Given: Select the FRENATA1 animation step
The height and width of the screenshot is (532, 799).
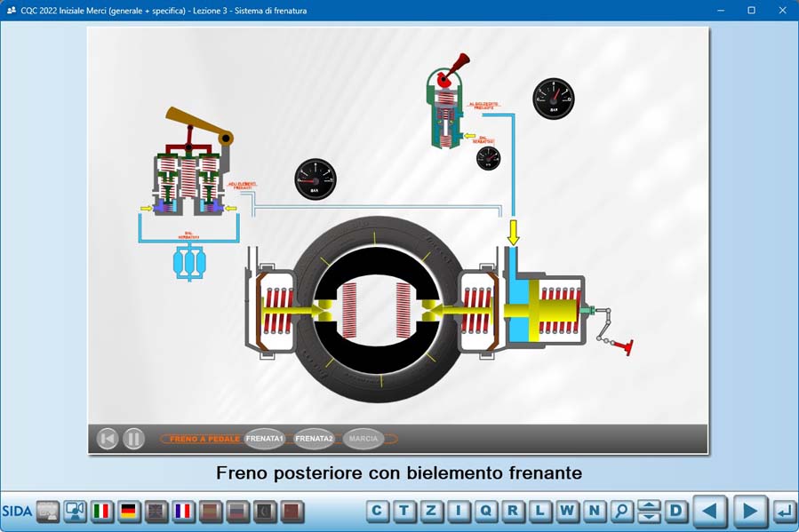Looking at the screenshot, I should (264, 439).
